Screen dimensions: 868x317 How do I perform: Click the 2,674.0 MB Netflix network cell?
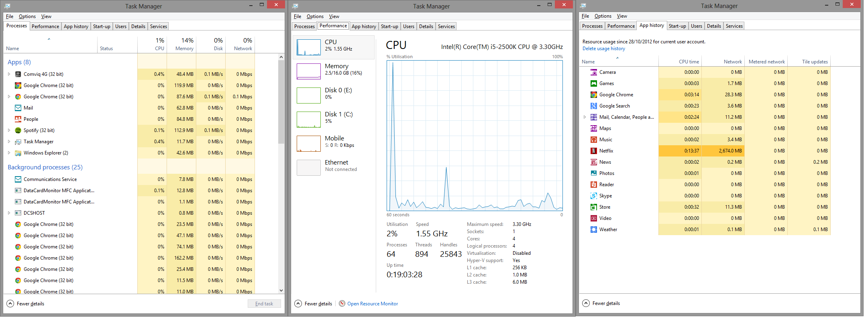[x=723, y=151]
